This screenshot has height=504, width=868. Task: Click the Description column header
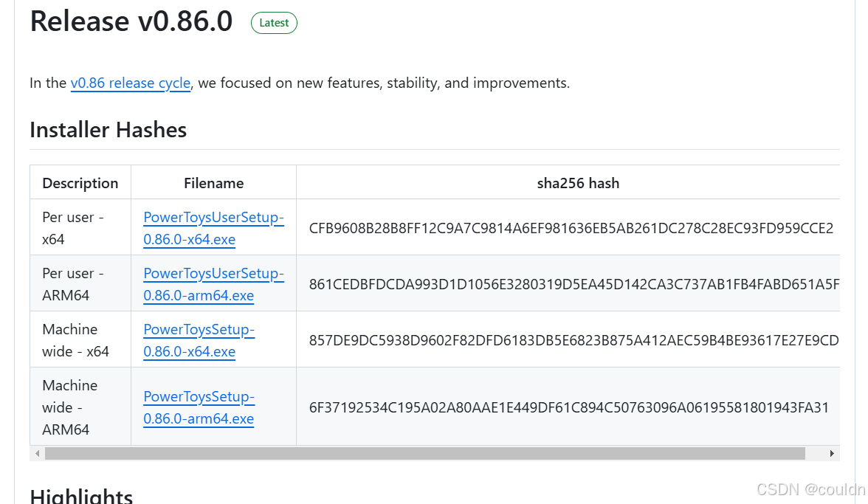click(x=80, y=183)
